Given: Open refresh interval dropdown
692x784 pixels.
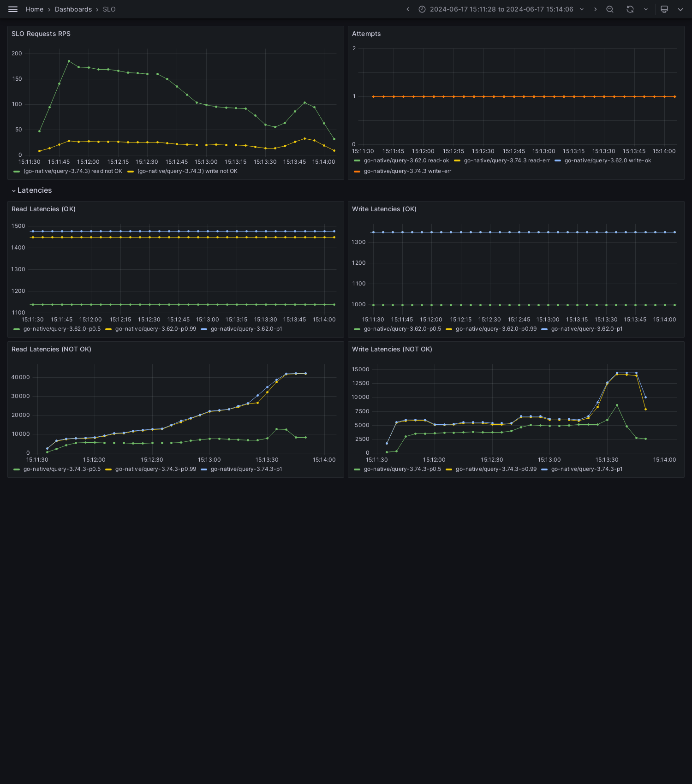Looking at the screenshot, I should (646, 9).
